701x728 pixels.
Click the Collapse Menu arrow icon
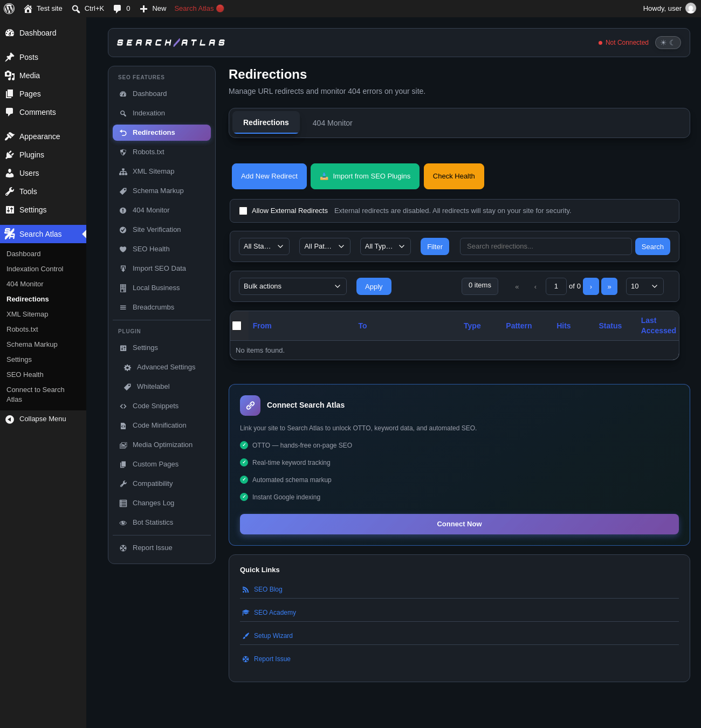(x=10, y=419)
